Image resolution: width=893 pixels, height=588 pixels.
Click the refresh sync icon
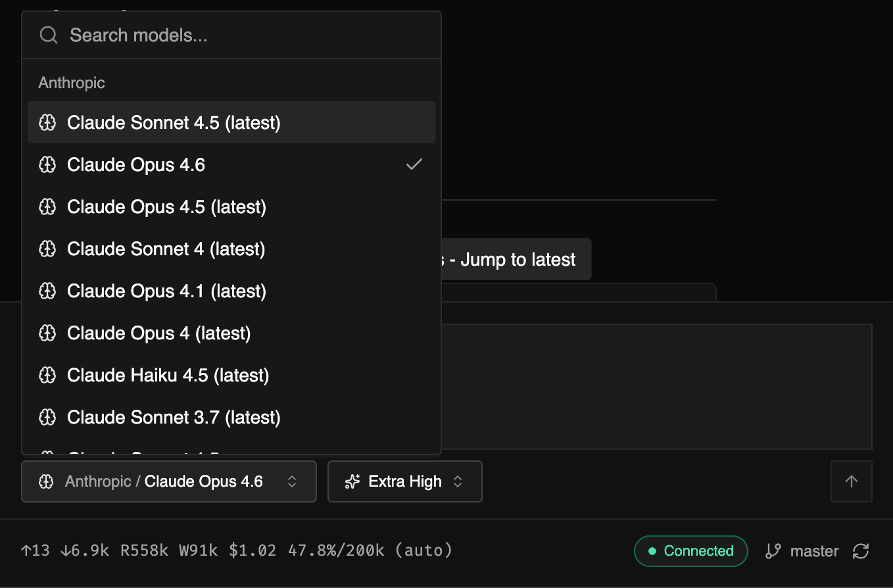[860, 551]
